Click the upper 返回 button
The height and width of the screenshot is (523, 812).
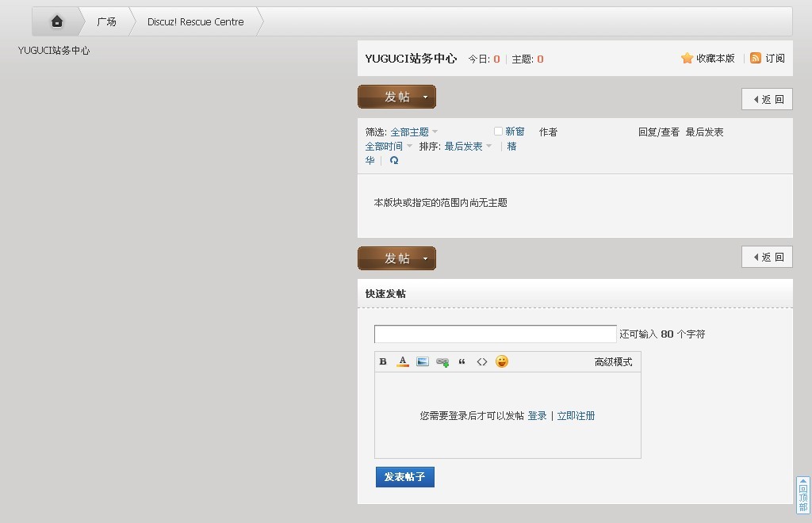pos(767,99)
